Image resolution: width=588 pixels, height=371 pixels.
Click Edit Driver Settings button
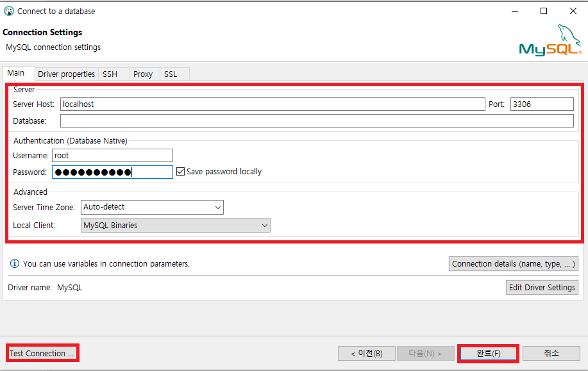coord(542,288)
